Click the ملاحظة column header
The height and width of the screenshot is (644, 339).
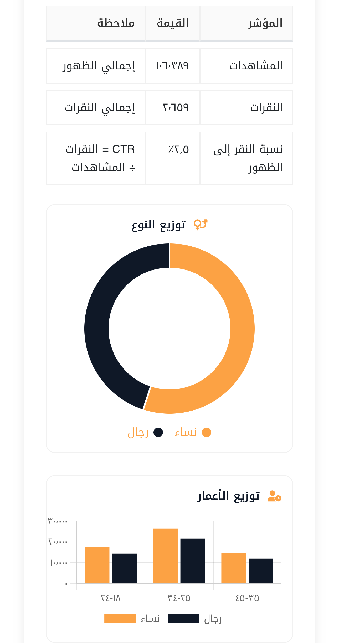96,23
